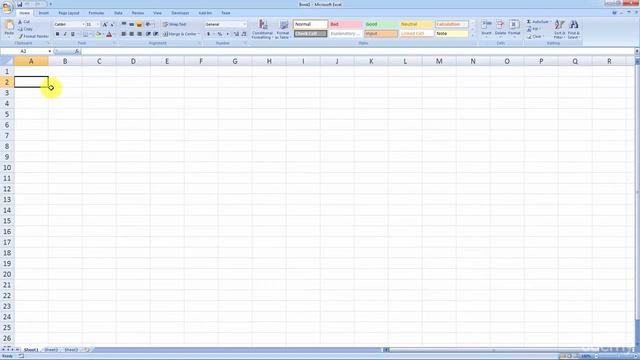Click the Decrease Indent icon
The width and height of the screenshot is (640, 360).
coord(148,34)
